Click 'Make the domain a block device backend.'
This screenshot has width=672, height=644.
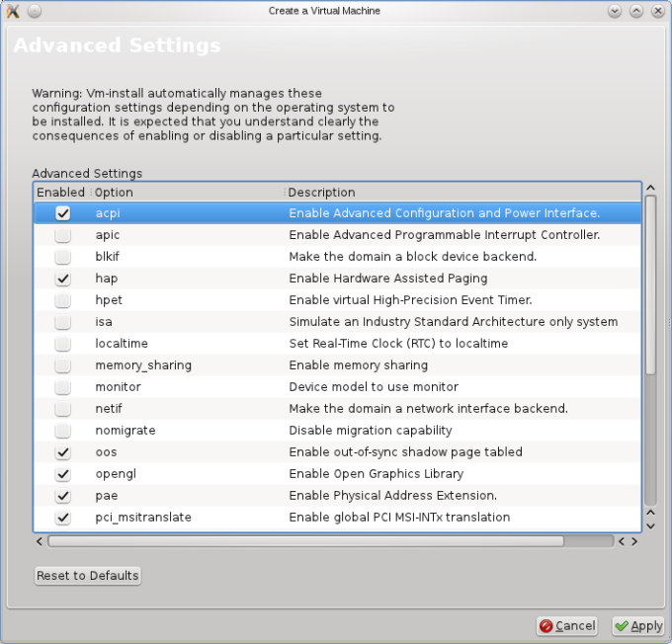(413, 257)
